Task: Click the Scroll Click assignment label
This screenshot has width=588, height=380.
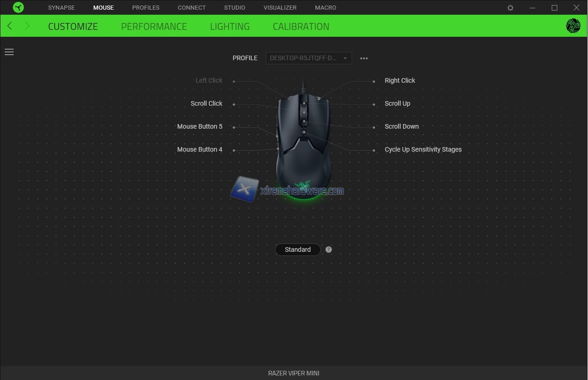Action: (206, 103)
